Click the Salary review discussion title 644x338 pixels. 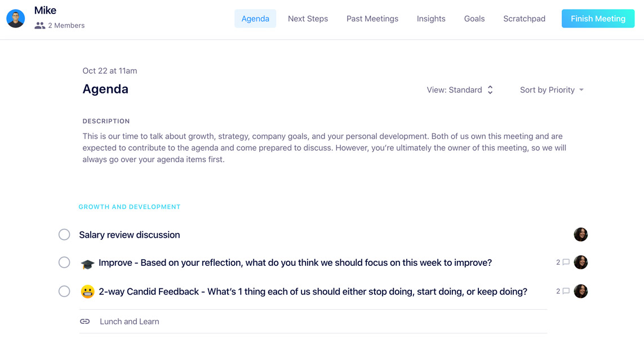130,235
